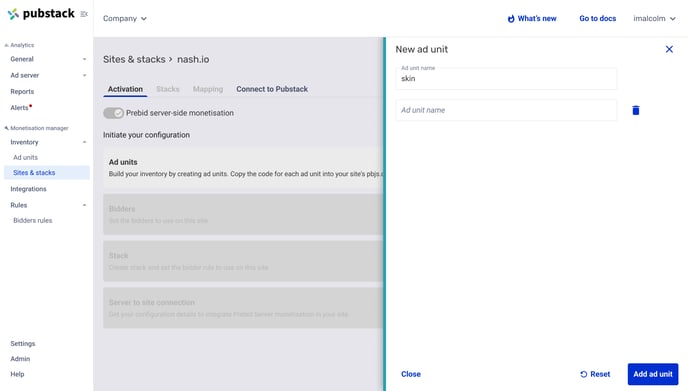Switch to Connect to Pubstack tab
Viewport: 688px width, 391px height.
tap(272, 89)
